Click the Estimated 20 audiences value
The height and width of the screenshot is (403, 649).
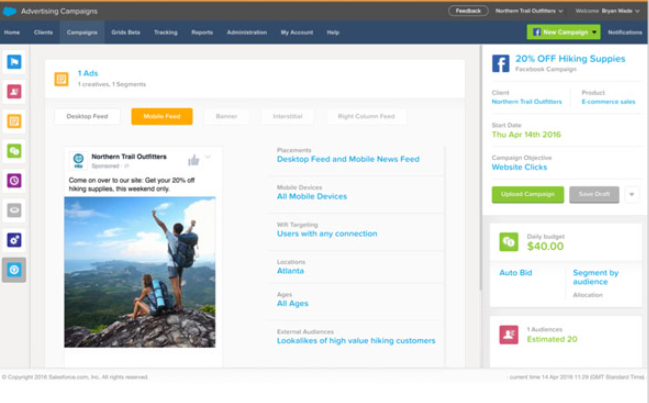coord(552,339)
